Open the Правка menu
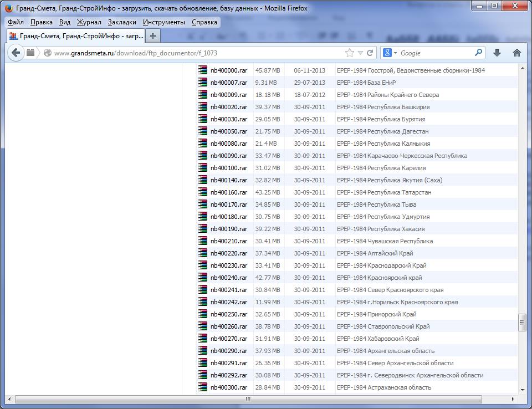Screen dimensions: 532x409 [42, 22]
